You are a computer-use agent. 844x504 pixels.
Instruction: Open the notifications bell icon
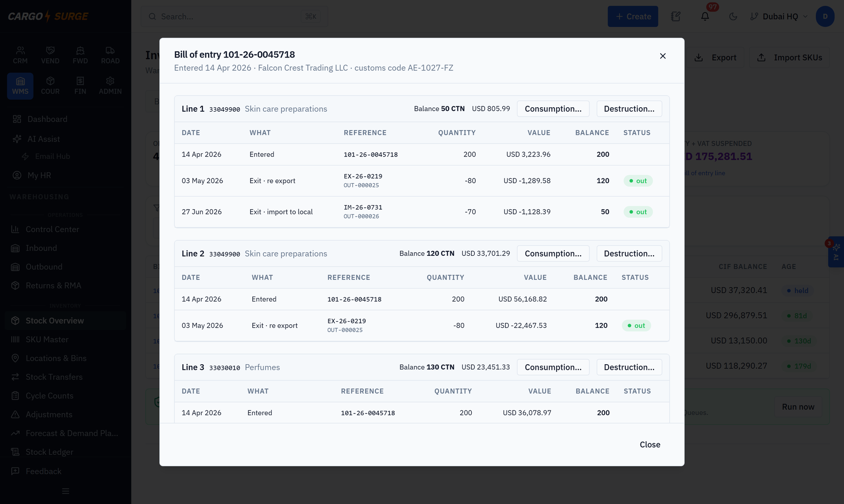tap(705, 16)
